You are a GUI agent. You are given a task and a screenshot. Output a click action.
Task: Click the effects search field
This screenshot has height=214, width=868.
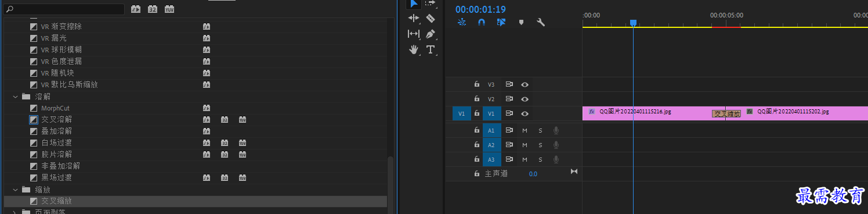(64, 9)
